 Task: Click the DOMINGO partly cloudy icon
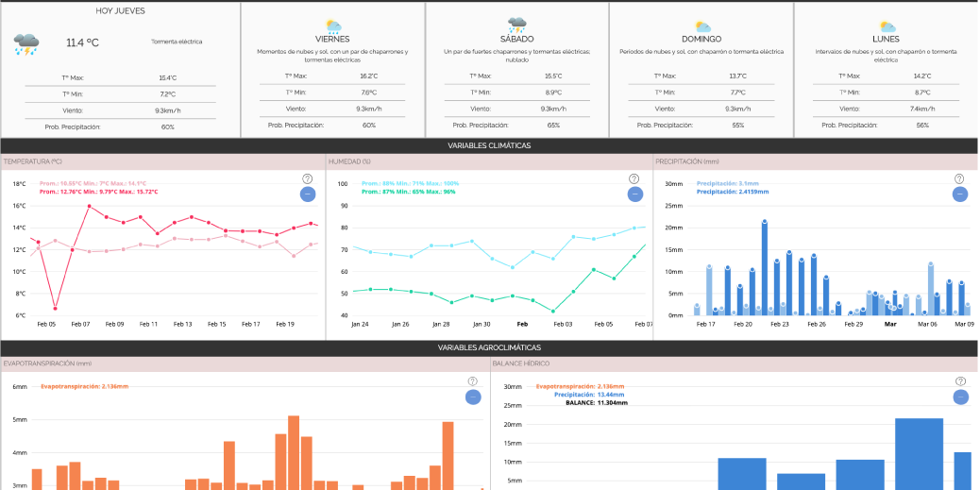pyautogui.click(x=702, y=26)
